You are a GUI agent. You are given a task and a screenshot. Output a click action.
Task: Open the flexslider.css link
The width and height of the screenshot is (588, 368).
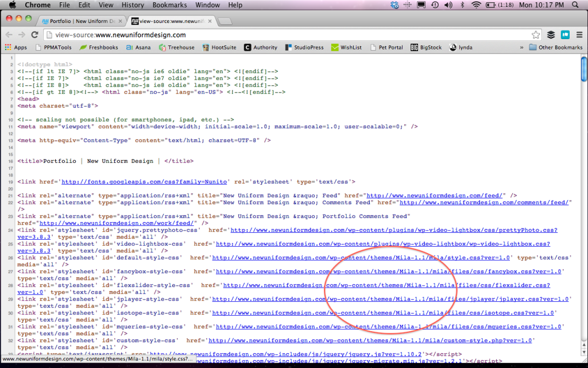386,285
